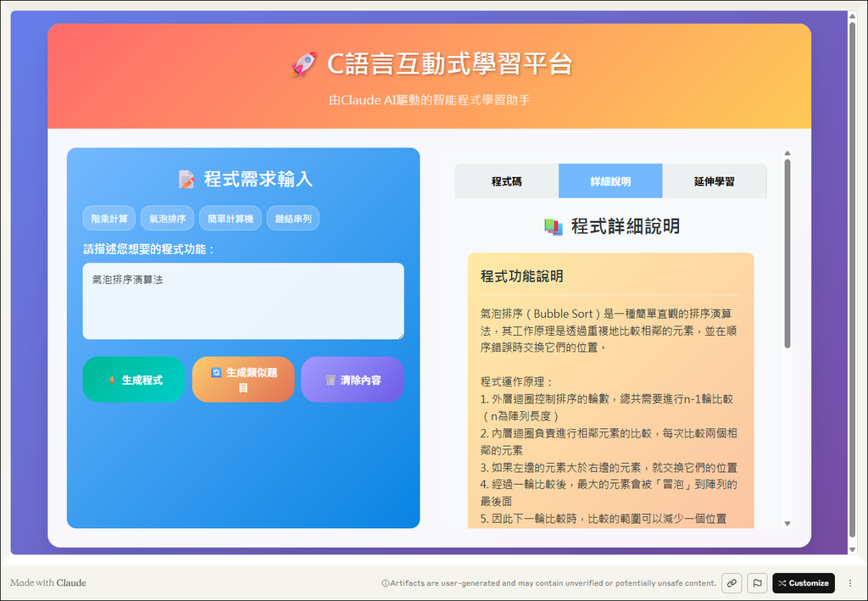Click the 程式功能說明 heading
Image resolution: width=868 pixels, height=601 pixels.
(521, 276)
